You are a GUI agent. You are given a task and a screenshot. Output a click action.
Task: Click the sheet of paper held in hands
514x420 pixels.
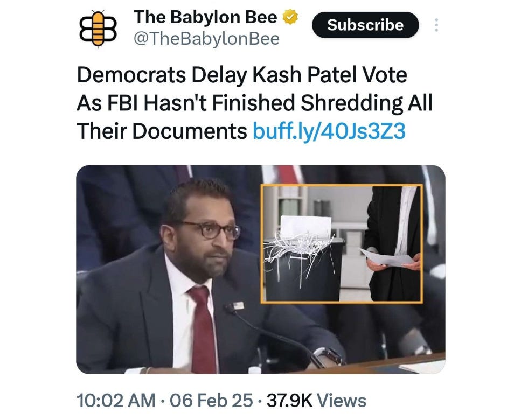click(387, 258)
